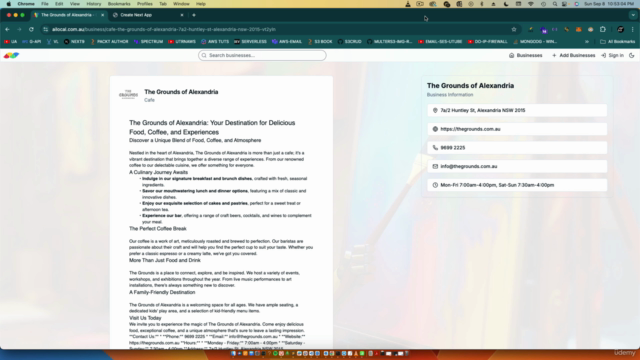Image resolution: width=640 pixels, height=360 pixels.
Task: Bookmark this page with the star icon
Action: coord(514,29)
